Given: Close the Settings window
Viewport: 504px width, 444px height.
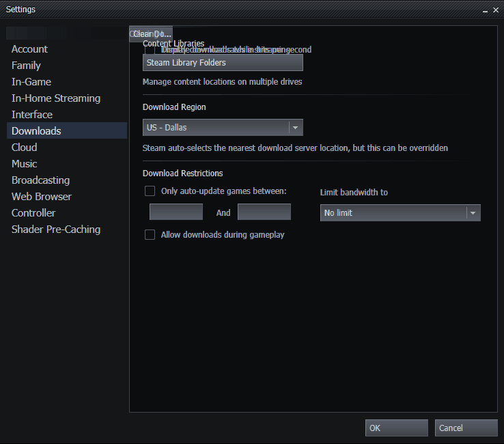Looking at the screenshot, I should pos(496,10).
